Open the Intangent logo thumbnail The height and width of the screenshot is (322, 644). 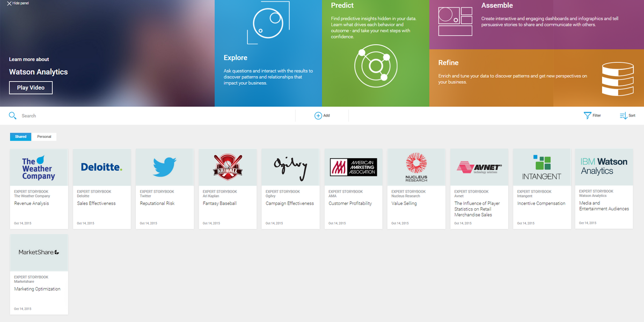(x=541, y=167)
